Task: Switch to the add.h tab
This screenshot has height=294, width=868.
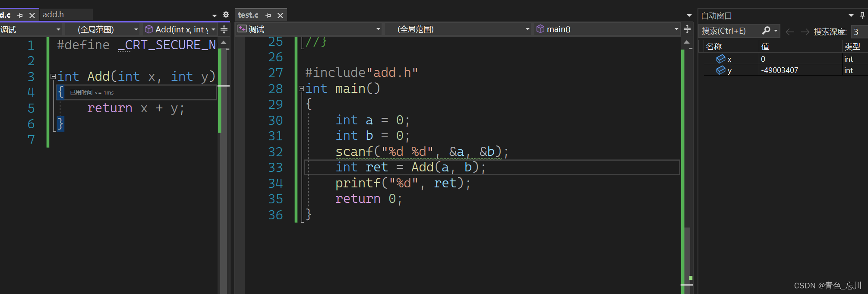Action: click(53, 15)
